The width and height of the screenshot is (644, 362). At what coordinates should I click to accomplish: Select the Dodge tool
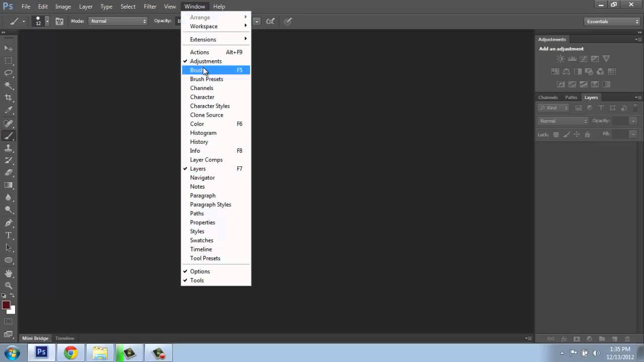coord(9,210)
